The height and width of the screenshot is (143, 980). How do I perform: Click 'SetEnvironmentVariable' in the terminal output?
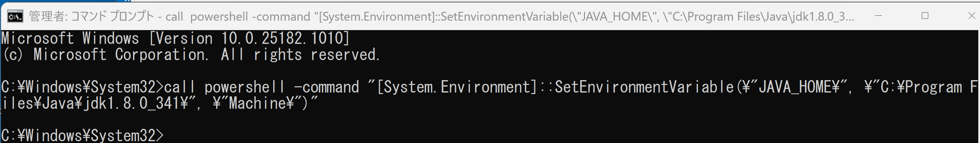(x=644, y=87)
